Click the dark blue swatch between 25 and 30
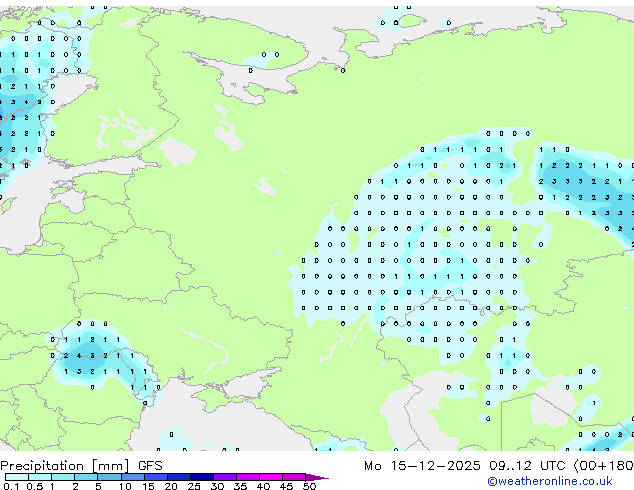 pyautogui.click(x=202, y=477)
